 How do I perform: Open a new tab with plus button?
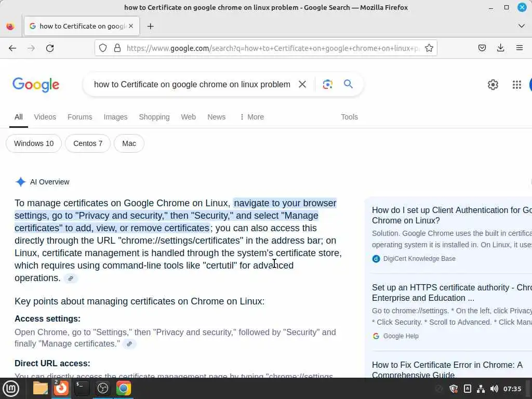click(x=150, y=26)
